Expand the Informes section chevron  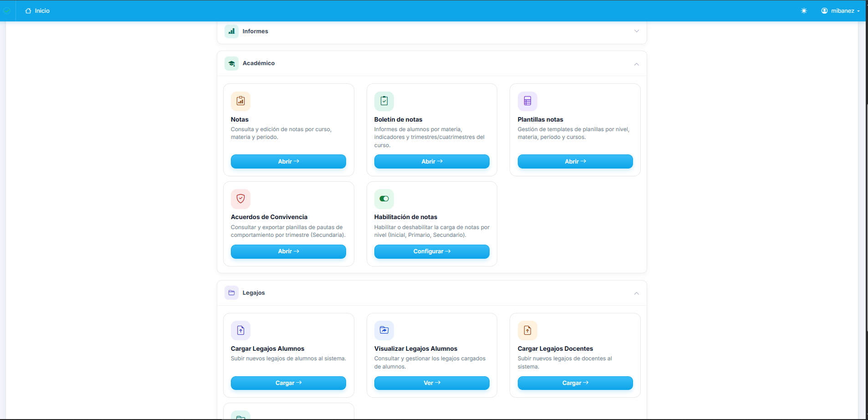[x=636, y=31]
